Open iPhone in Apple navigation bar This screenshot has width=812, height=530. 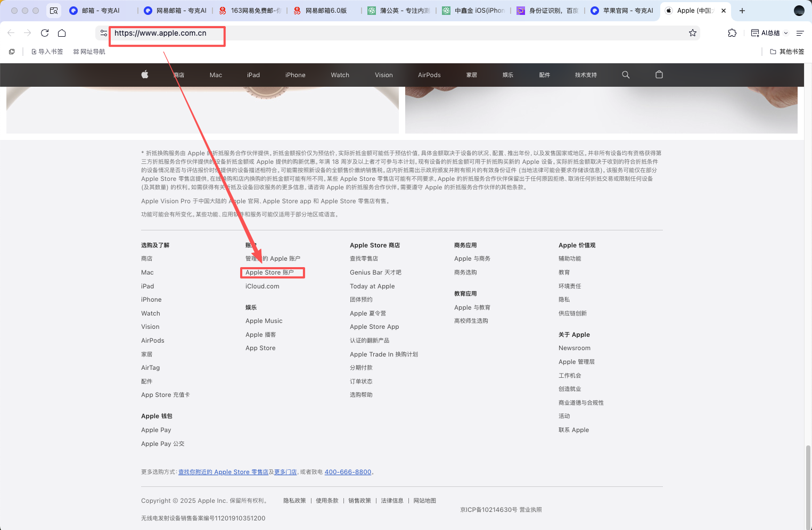pos(296,75)
